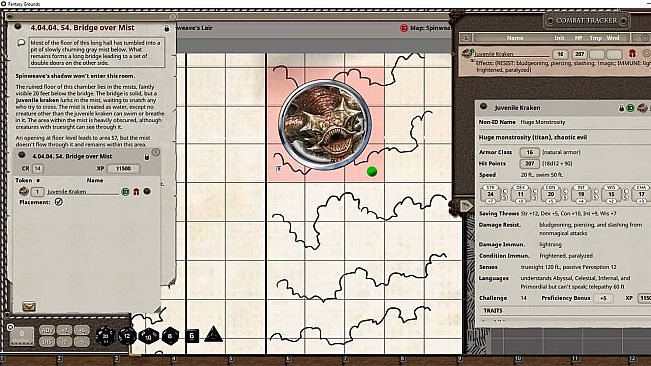Screen dimensions: 651x366
Task: Click the CON save S button
Action: pyautogui.click(x=565, y=198)
